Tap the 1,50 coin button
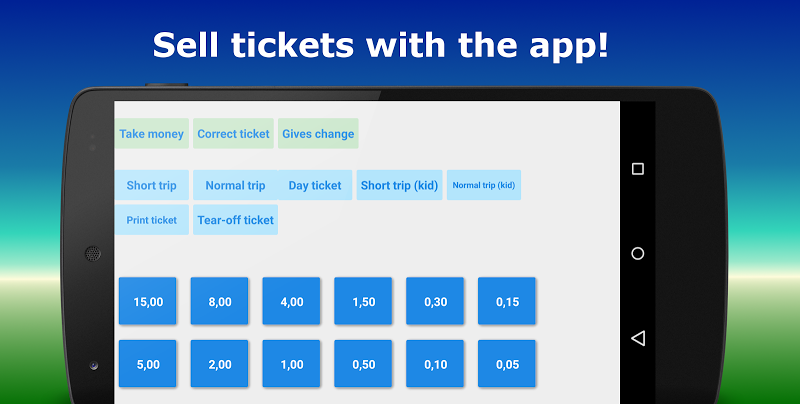Image resolution: width=800 pixels, height=404 pixels. coord(363,301)
